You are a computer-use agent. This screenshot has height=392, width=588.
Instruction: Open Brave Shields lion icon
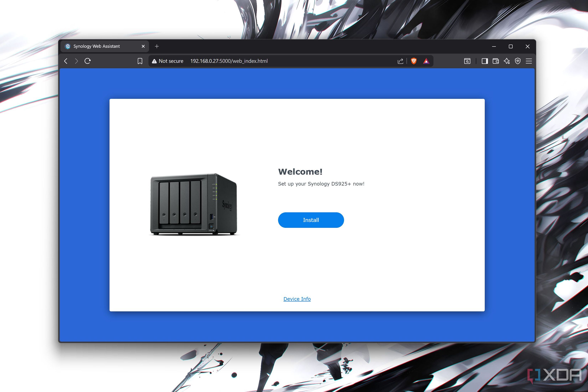pos(414,61)
